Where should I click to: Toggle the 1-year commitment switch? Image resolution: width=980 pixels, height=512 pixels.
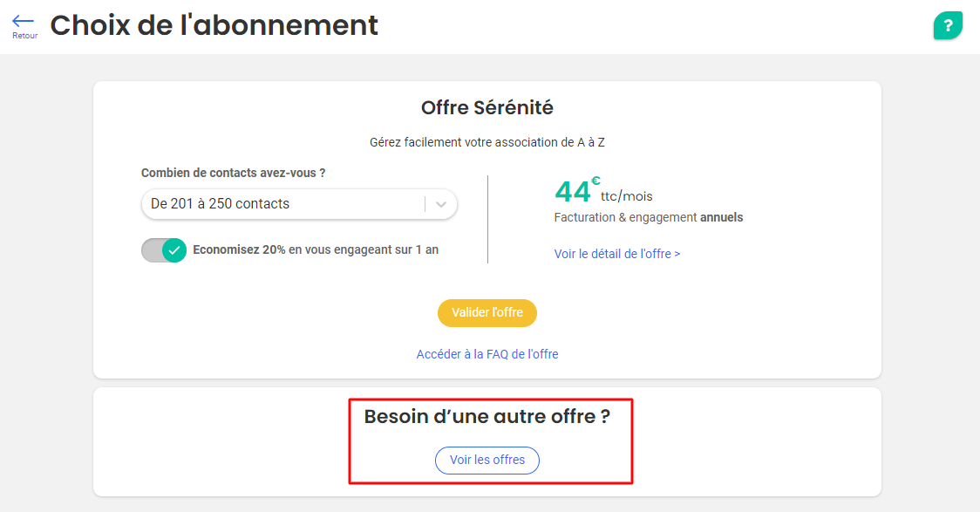click(x=164, y=250)
